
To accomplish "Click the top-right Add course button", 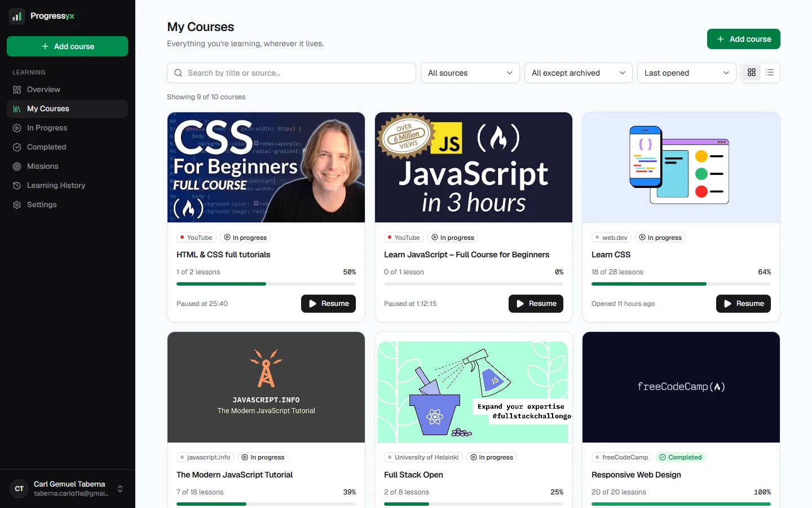I will coord(743,39).
